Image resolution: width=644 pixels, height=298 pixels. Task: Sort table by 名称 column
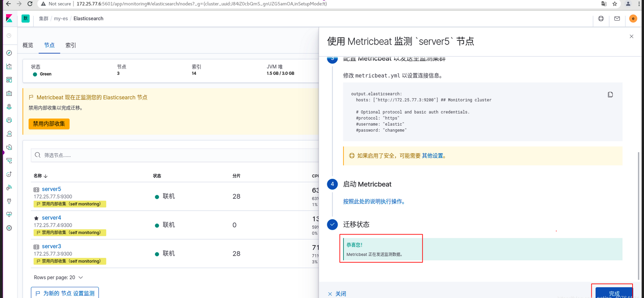(40, 176)
